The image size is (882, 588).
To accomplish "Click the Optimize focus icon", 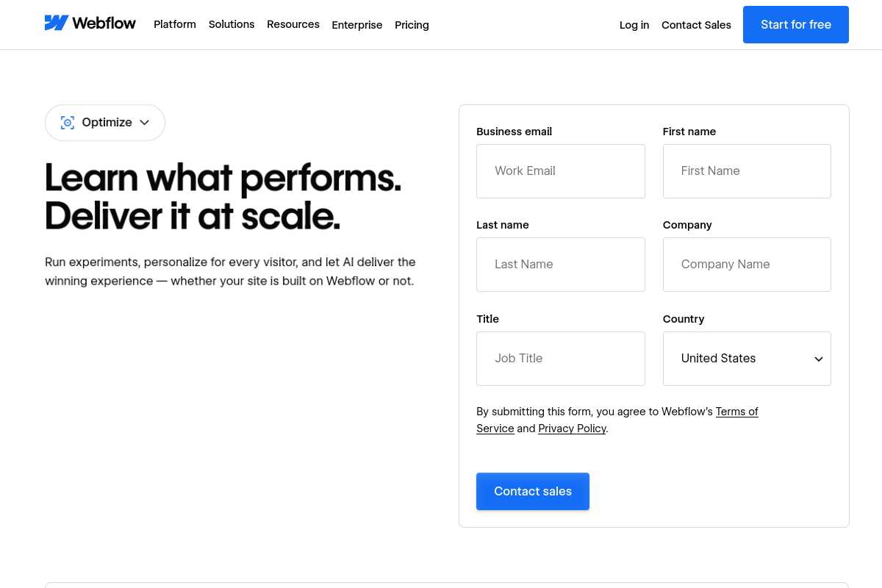I will click(68, 123).
